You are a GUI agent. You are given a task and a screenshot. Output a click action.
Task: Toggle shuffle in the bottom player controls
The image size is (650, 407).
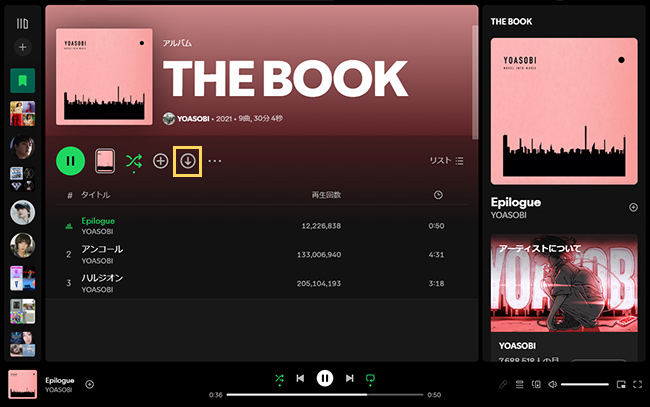[279, 379]
